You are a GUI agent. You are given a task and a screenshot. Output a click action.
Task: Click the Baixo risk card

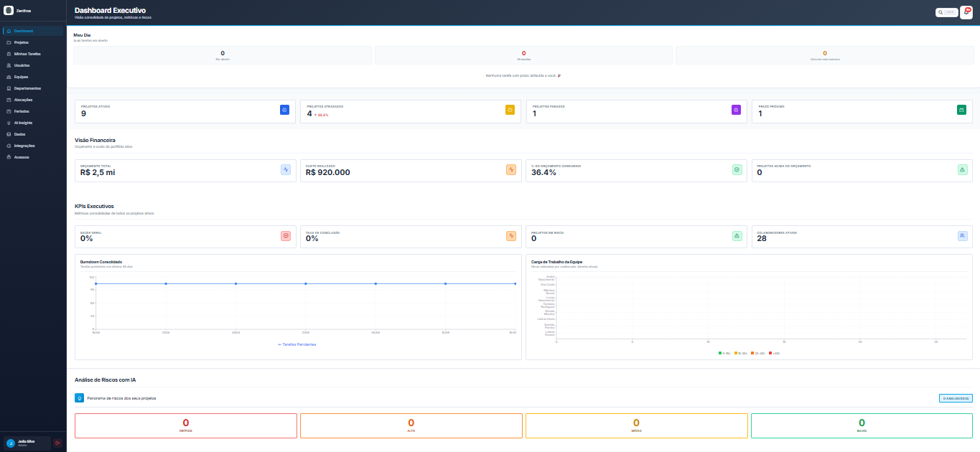pyautogui.click(x=862, y=425)
